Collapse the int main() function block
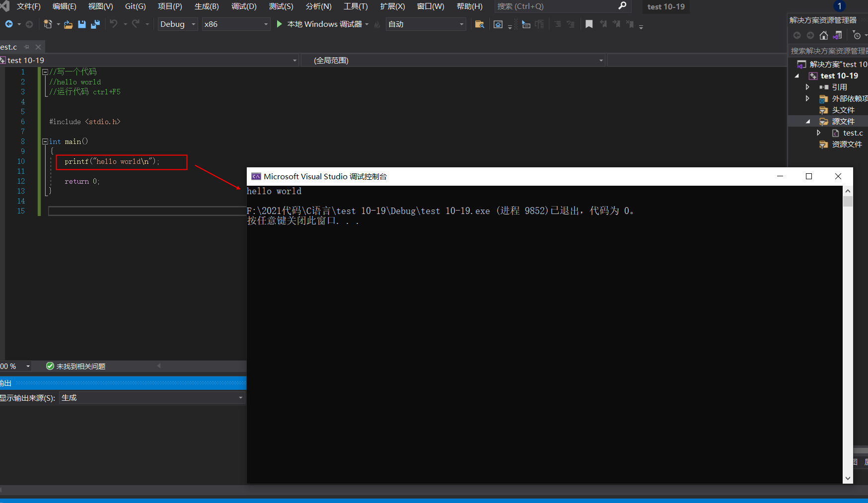This screenshot has width=868, height=503. click(45, 142)
